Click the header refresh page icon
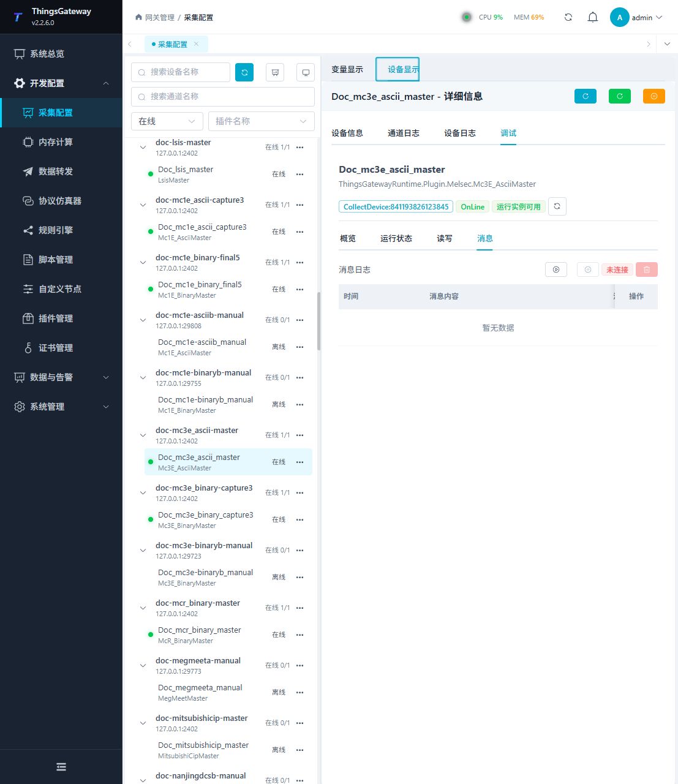The width and height of the screenshot is (678, 784). pyautogui.click(x=568, y=17)
